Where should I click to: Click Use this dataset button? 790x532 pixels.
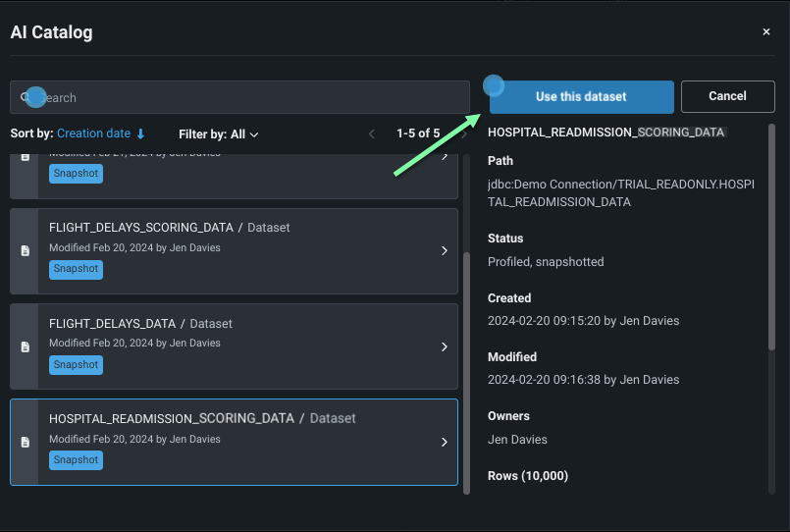tap(581, 97)
